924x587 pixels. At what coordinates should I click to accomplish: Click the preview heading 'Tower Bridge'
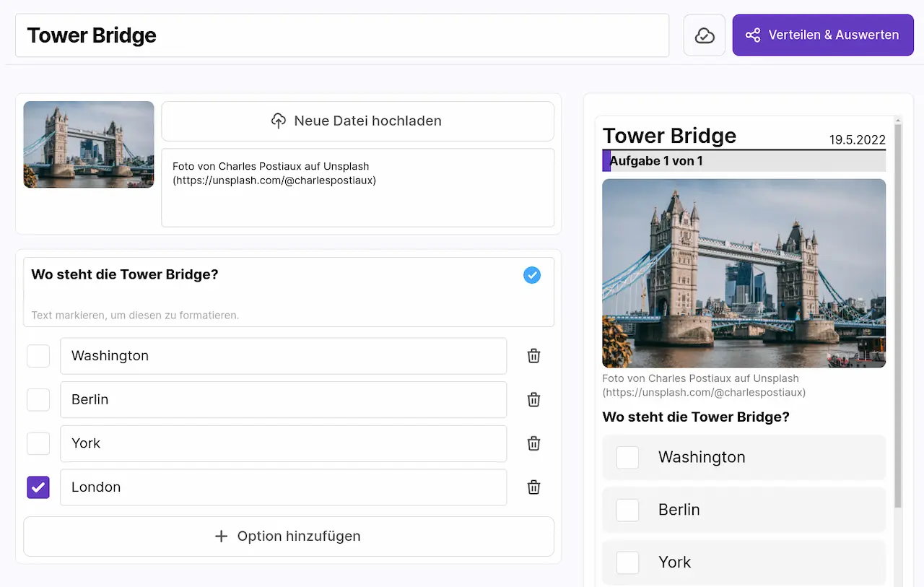pos(669,136)
